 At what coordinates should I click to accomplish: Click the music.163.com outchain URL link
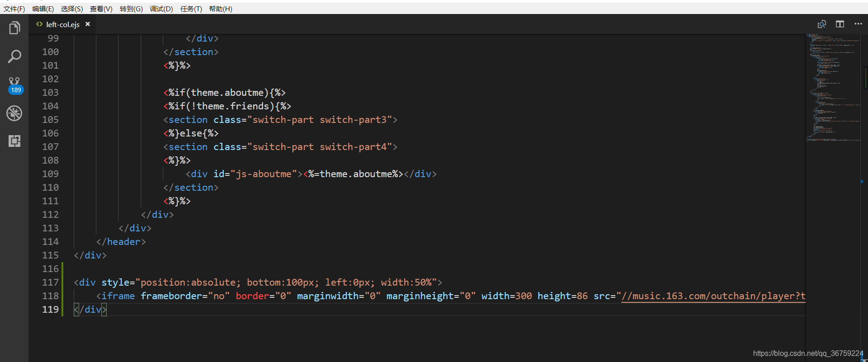pyautogui.click(x=713, y=296)
